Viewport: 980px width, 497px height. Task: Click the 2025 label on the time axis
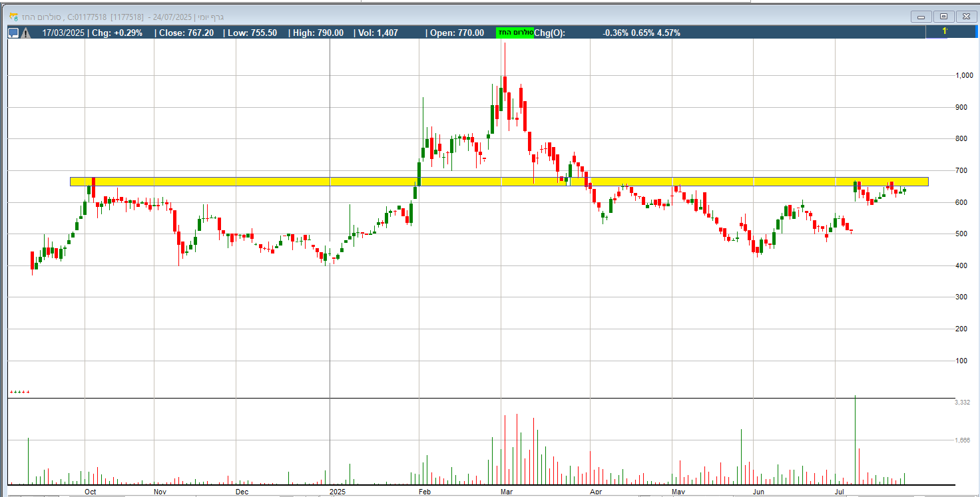[338, 492]
